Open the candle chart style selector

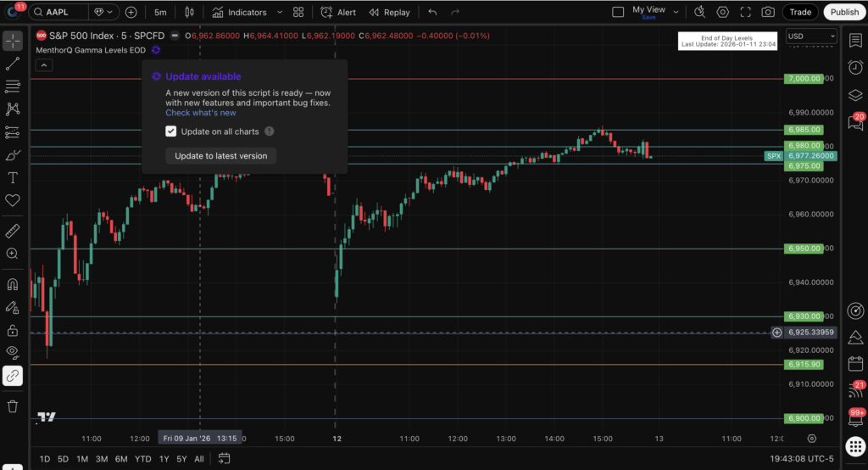pos(189,12)
